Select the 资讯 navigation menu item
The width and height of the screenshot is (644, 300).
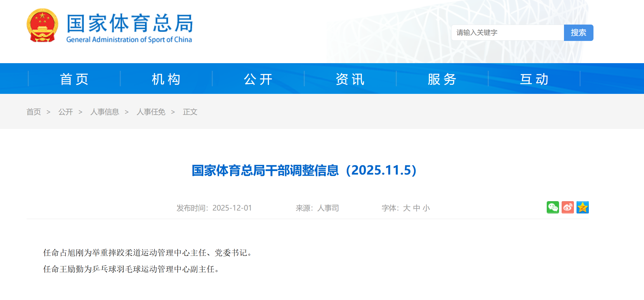coord(350,79)
